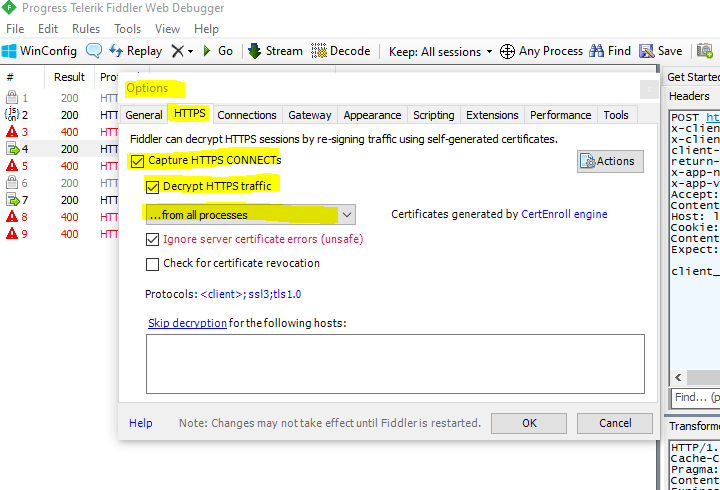Open the Rules menu

pos(86,29)
